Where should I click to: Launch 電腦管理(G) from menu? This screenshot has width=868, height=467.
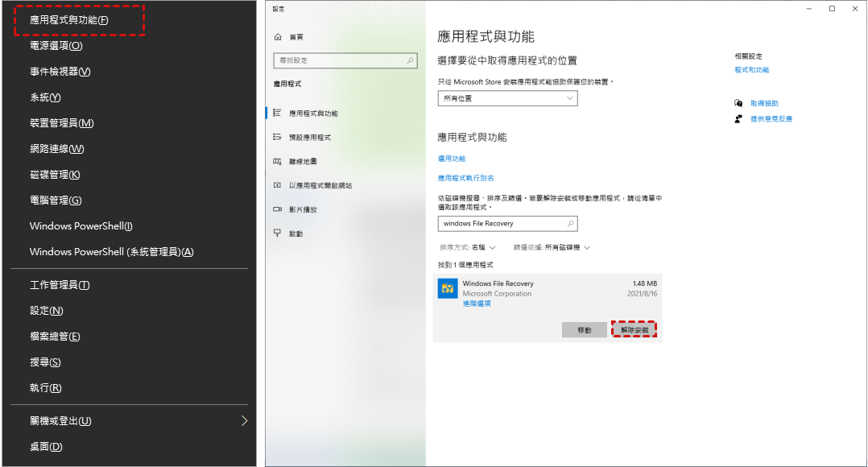coord(56,200)
